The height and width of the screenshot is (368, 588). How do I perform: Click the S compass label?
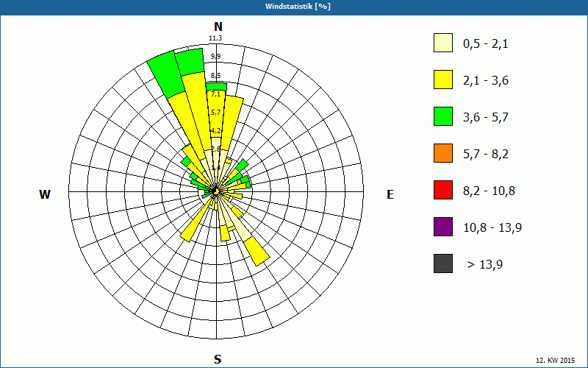tap(218, 359)
